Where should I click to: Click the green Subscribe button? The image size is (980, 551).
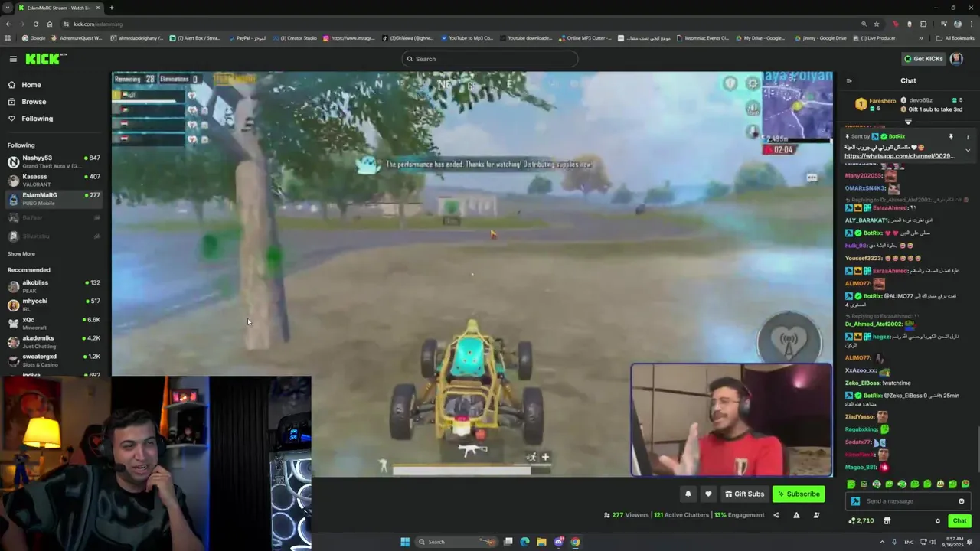pyautogui.click(x=799, y=494)
